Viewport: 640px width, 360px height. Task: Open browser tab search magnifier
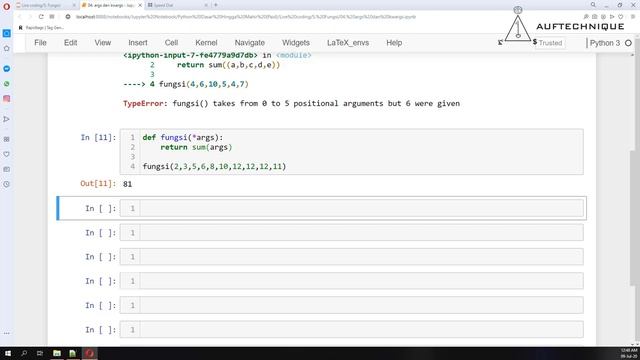point(593,5)
